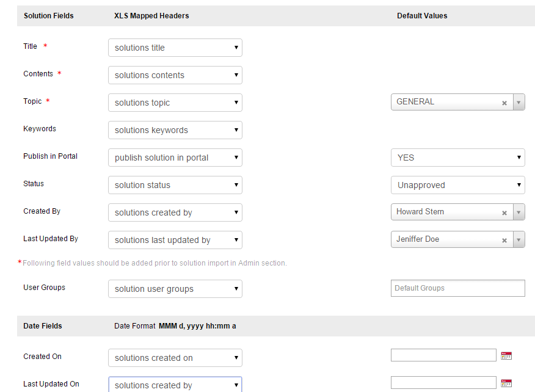The height and width of the screenshot is (392, 535).
Task: Open the Publish in Portal YES dropdown
Action: tap(457, 158)
